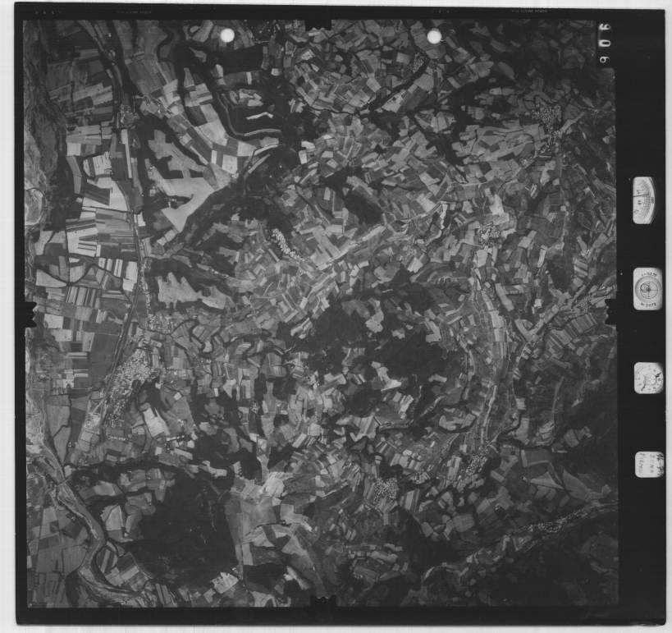The width and height of the screenshot is (672, 633).
Task: Click the left white punch hole at top
Action: click(227, 35)
